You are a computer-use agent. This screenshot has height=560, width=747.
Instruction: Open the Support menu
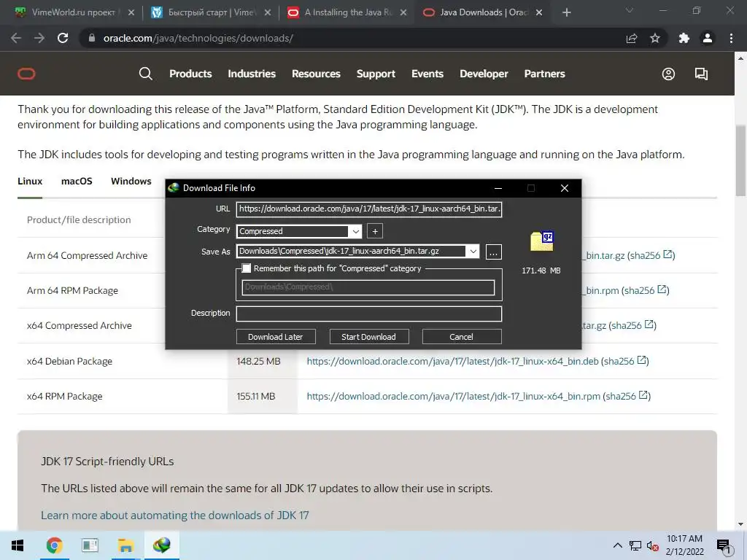pyautogui.click(x=376, y=74)
